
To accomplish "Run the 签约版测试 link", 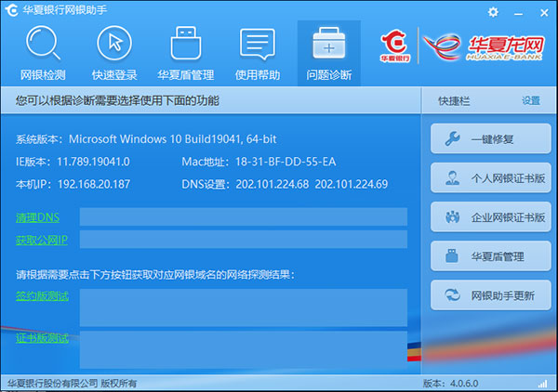I will tap(42, 295).
